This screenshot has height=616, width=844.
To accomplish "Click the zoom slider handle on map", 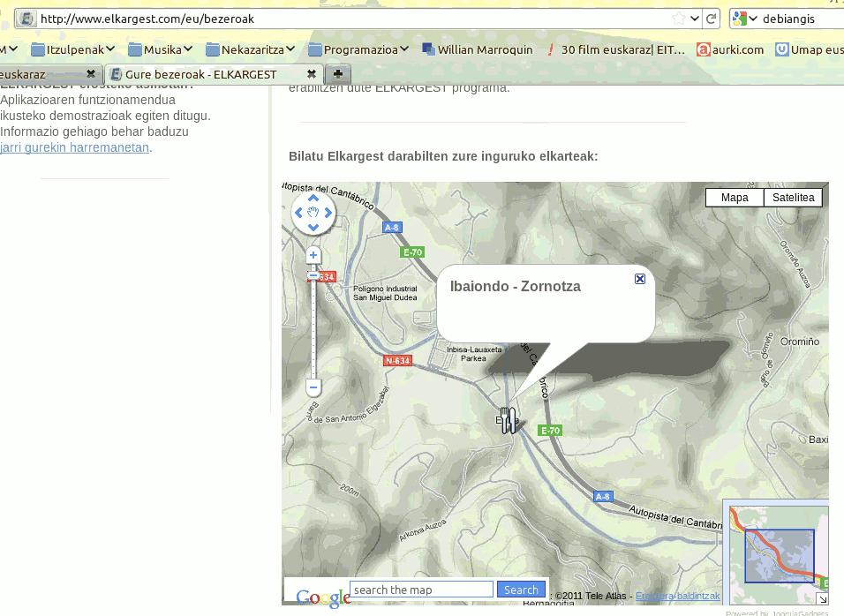I will pos(313,276).
